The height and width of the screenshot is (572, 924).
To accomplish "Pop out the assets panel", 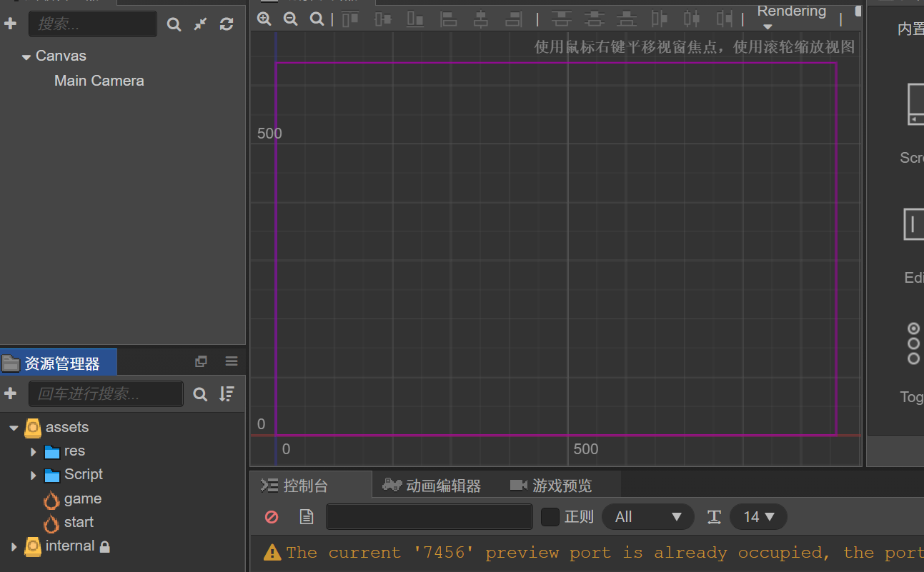I will 201,361.
